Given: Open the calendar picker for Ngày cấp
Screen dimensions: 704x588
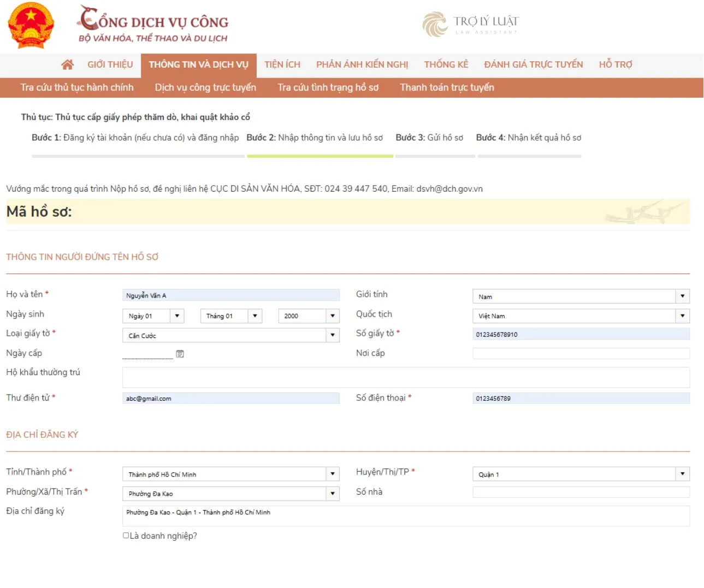Looking at the screenshot, I should click(180, 354).
